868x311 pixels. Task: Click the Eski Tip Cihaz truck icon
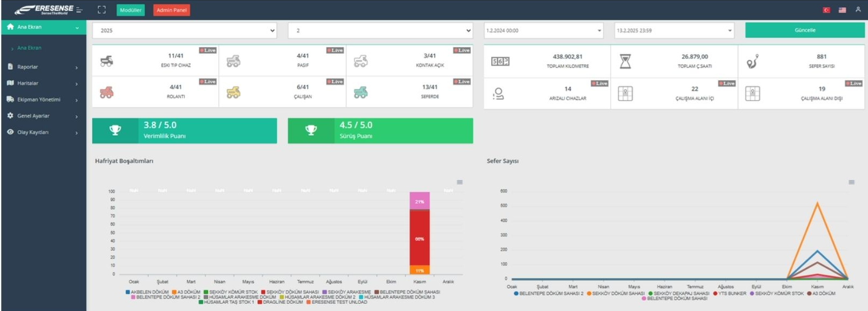107,61
